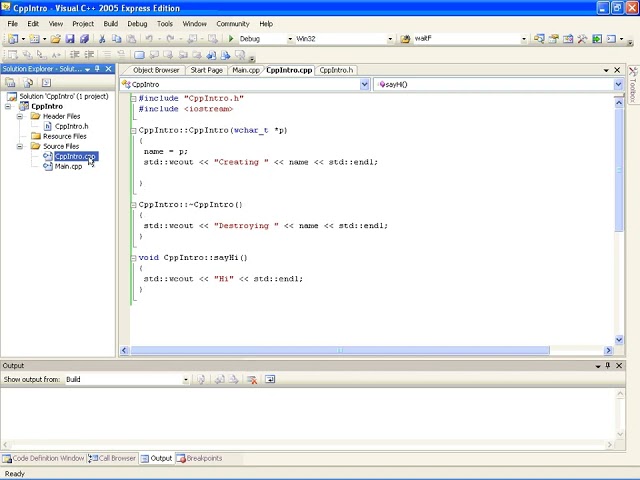Collapse the sayHi function code block
640x480 pixels.
(133, 258)
